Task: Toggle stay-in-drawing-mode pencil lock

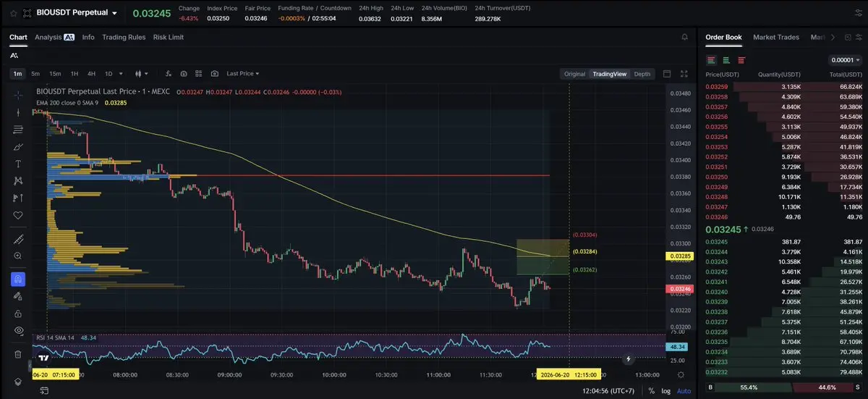Action: pyautogui.click(x=18, y=296)
